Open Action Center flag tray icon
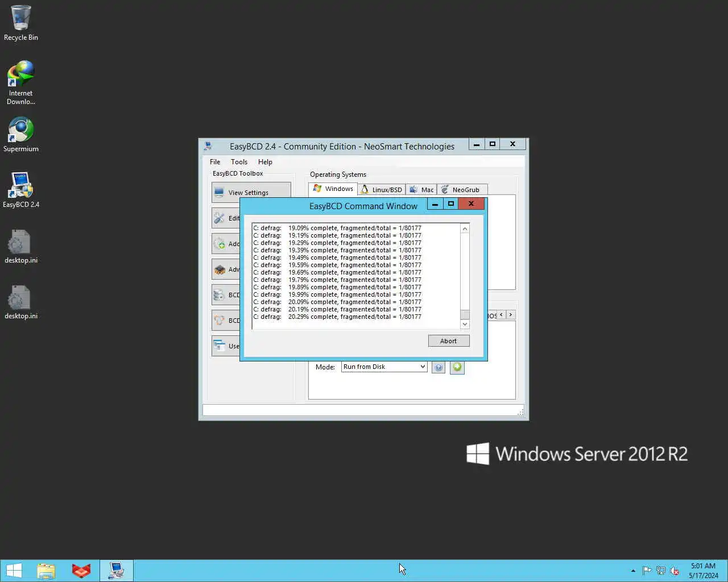The image size is (728, 582). click(x=647, y=571)
